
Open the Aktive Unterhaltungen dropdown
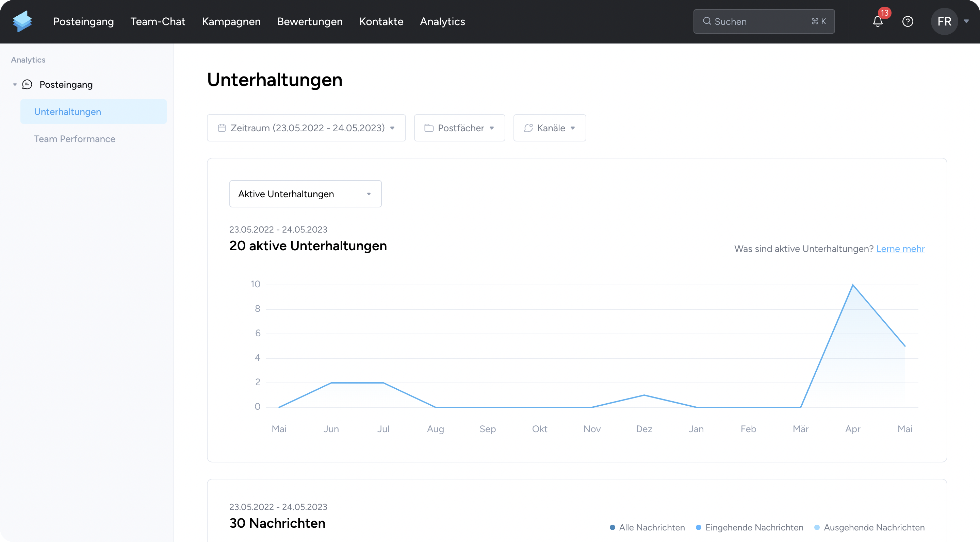pyautogui.click(x=305, y=194)
